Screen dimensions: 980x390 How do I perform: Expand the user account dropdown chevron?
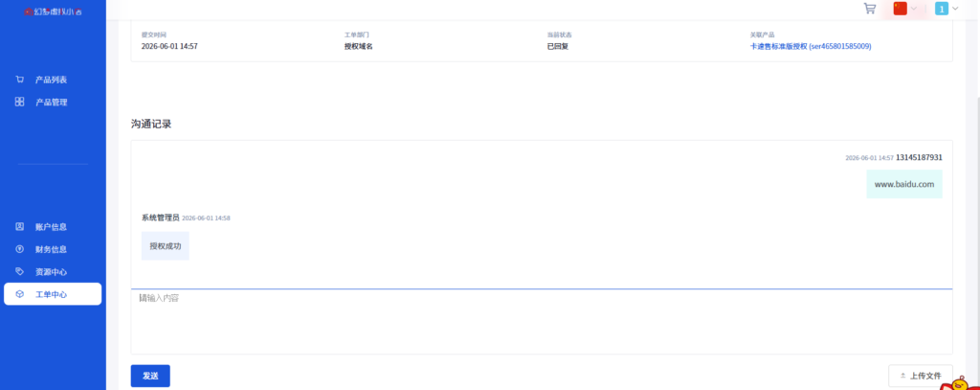[955, 8]
